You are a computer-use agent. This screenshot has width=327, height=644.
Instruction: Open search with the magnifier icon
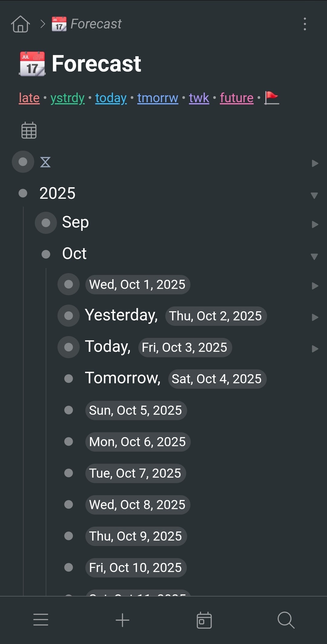[x=286, y=620]
